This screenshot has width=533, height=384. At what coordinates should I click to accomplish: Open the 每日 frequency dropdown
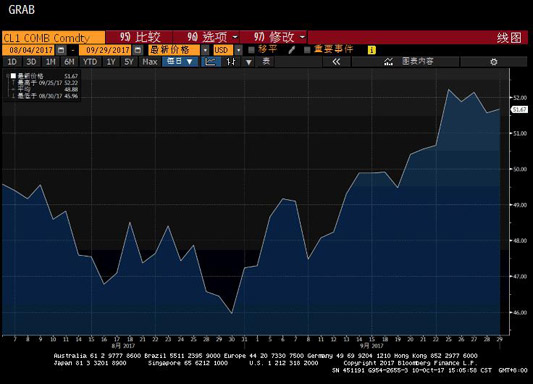coord(180,62)
